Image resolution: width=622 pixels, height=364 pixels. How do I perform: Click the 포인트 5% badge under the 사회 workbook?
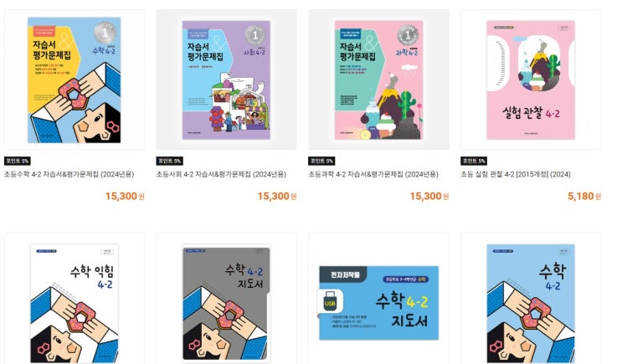point(169,161)
